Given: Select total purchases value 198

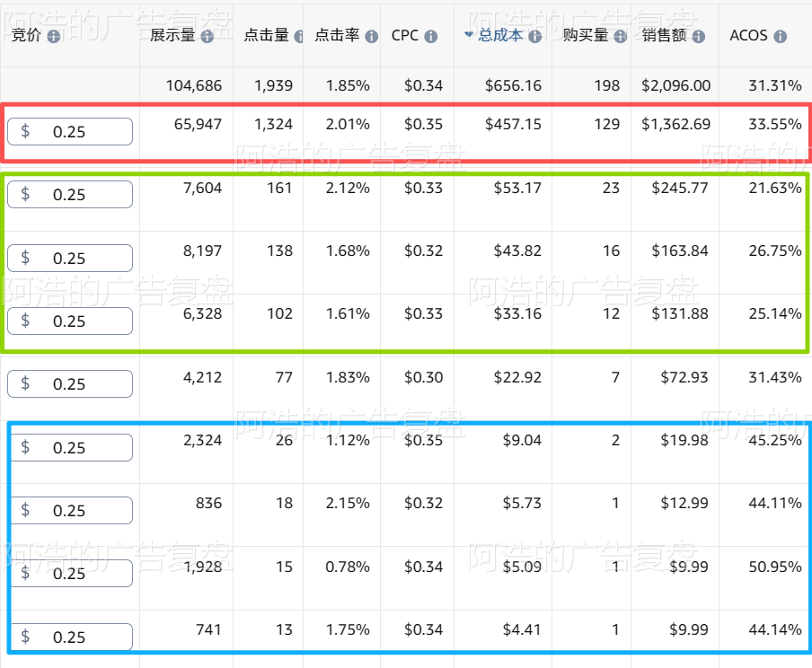Looking at the screenshot, I should (x=607, y=85).
